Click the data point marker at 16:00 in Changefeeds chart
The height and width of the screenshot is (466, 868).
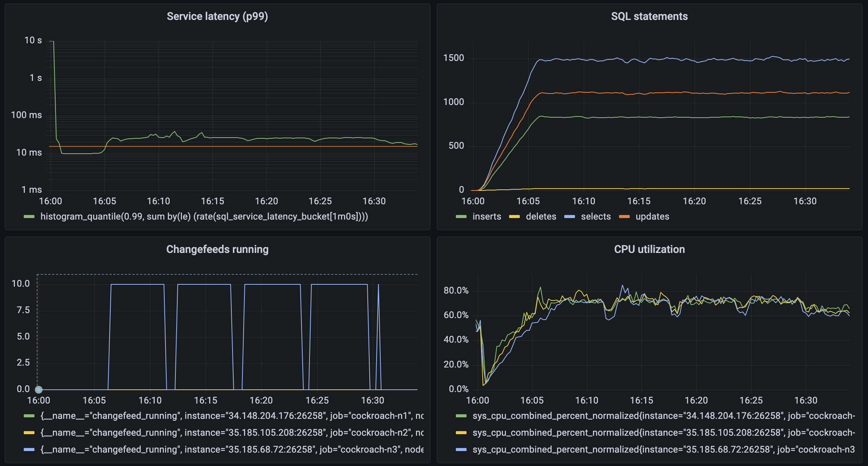coord(39,390)
